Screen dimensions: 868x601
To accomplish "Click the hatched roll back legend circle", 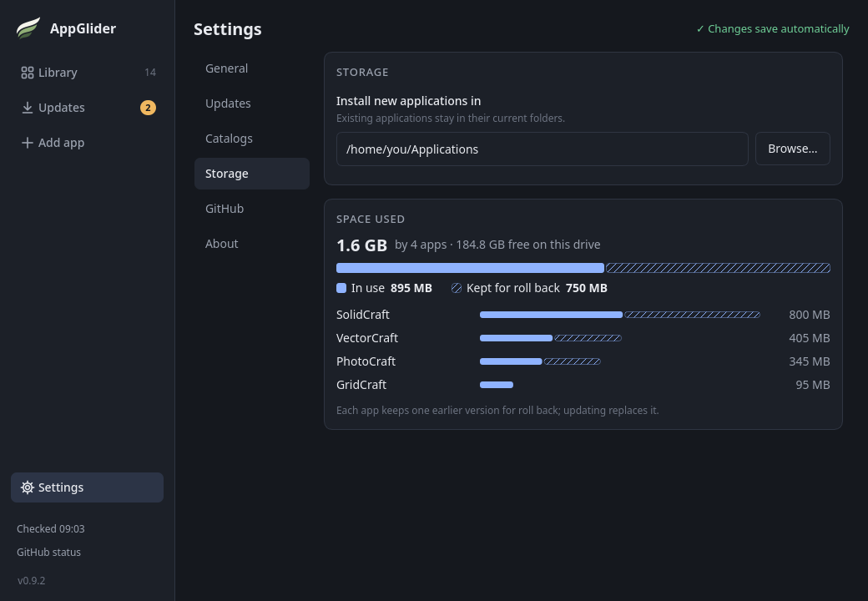I will coord(457,288).
